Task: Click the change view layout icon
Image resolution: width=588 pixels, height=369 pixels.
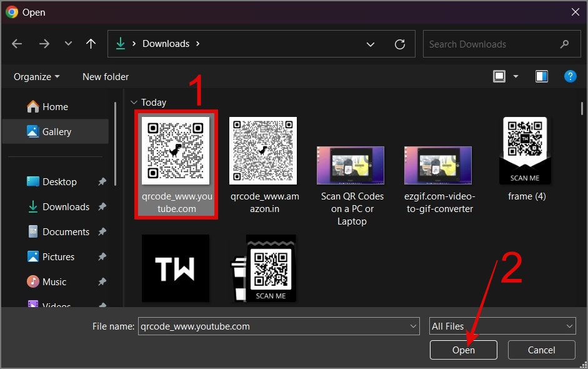Action: click(499, 76)
